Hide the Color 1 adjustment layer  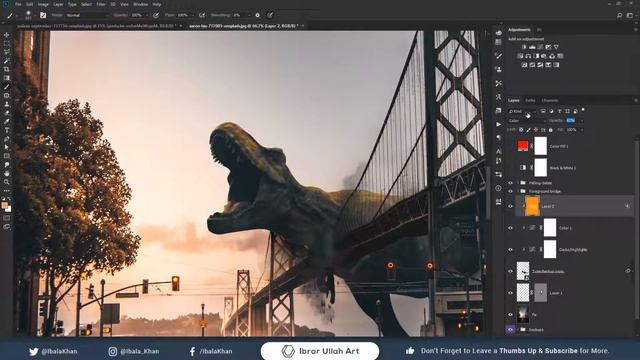(510, 228)
